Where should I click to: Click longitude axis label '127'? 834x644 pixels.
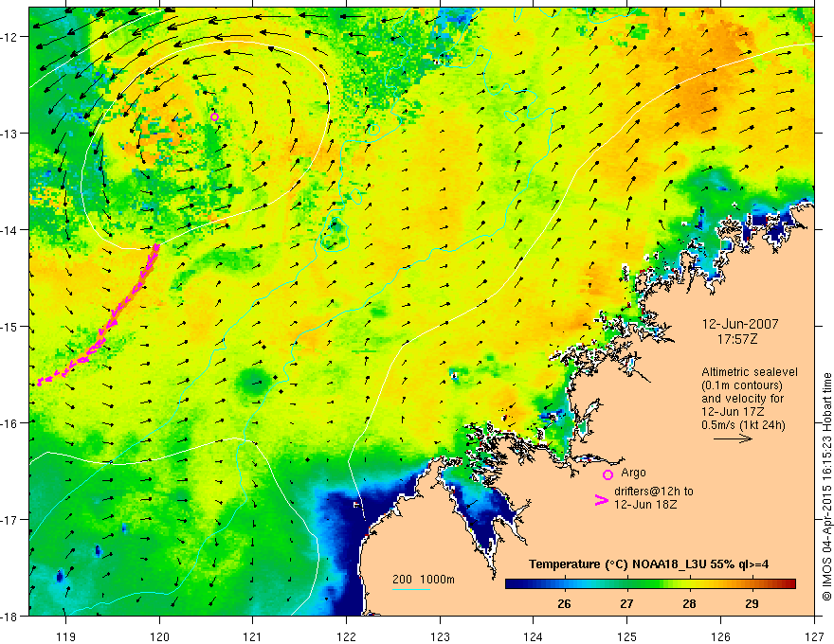pos(814,636)
